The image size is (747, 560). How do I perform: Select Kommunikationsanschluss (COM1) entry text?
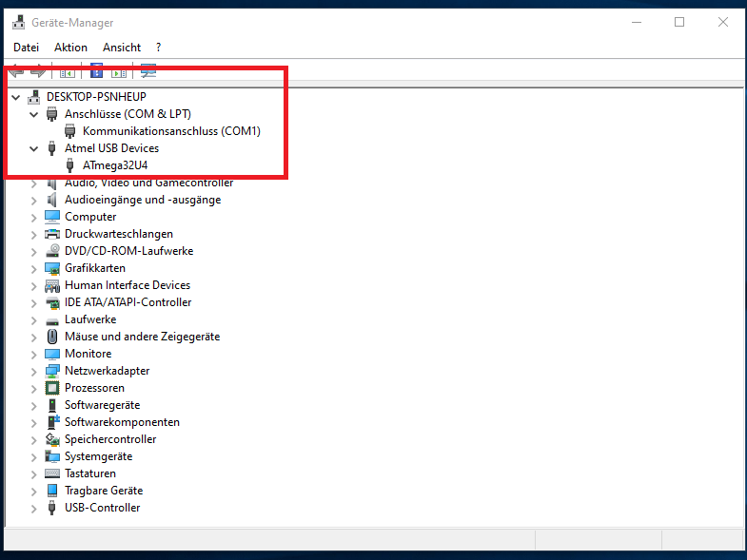click(x=171, y=131)
